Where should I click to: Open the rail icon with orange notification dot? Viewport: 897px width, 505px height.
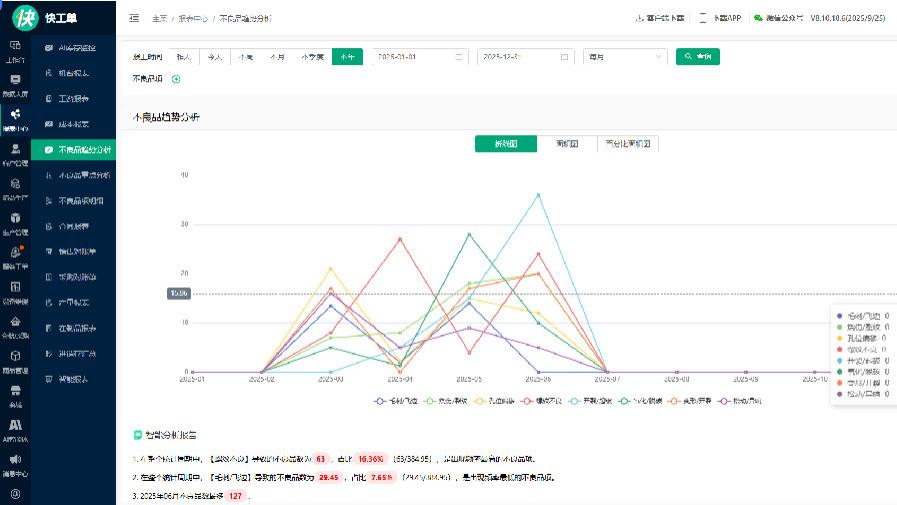pos(15,252)
